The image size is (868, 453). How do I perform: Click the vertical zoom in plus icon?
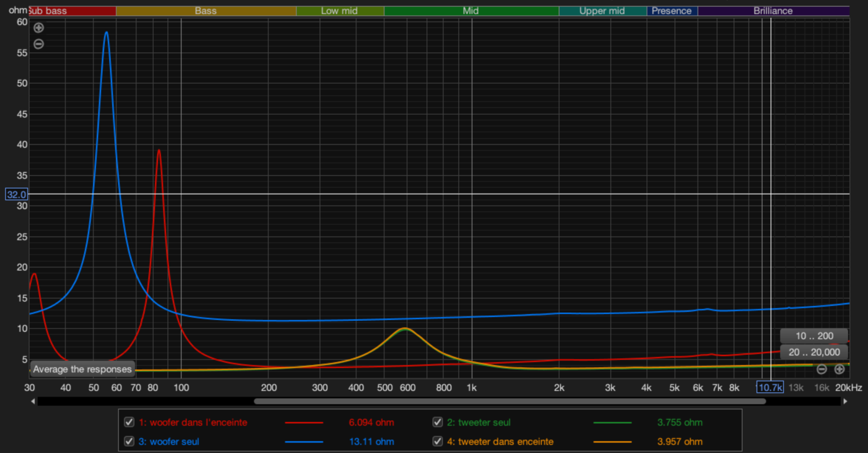38,28
